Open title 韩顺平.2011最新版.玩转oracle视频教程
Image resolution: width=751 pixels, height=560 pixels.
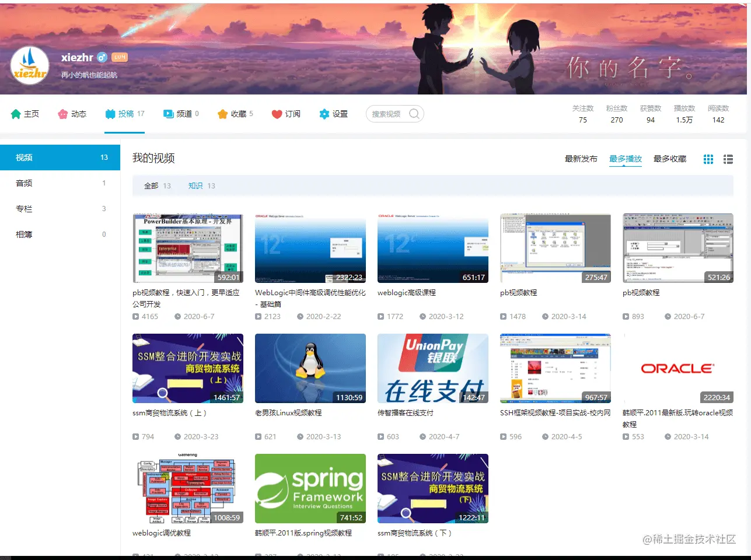(678, 419)
